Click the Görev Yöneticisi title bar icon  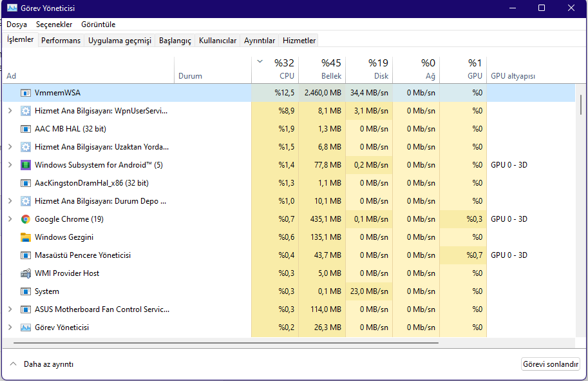click(12, 8)
